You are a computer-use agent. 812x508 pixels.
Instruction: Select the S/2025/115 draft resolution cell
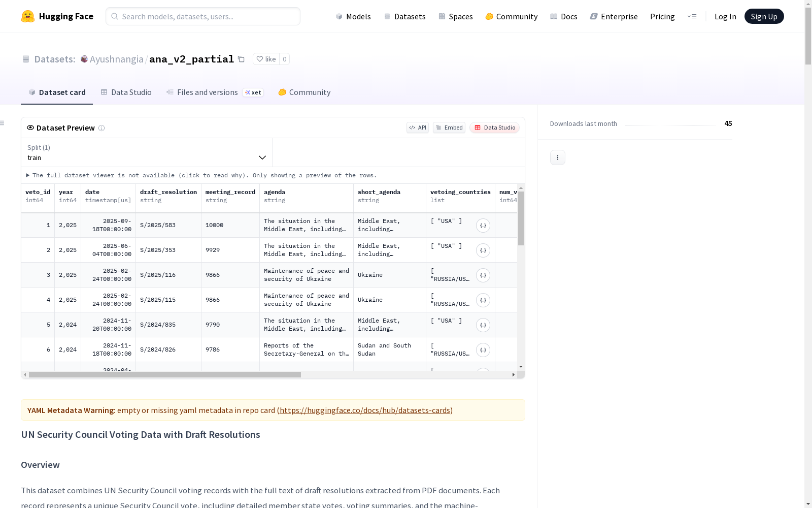click(168, 300)
